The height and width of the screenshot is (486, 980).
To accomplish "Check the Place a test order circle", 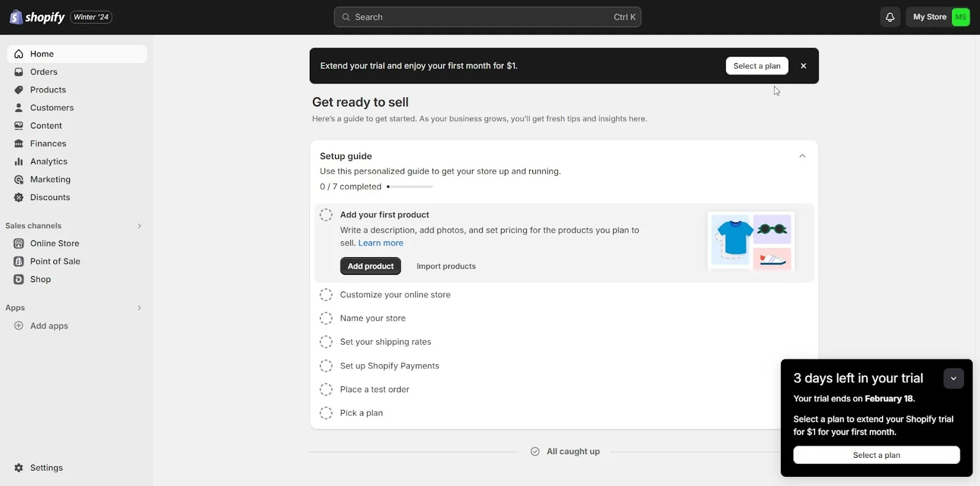I will coord(325,389).
